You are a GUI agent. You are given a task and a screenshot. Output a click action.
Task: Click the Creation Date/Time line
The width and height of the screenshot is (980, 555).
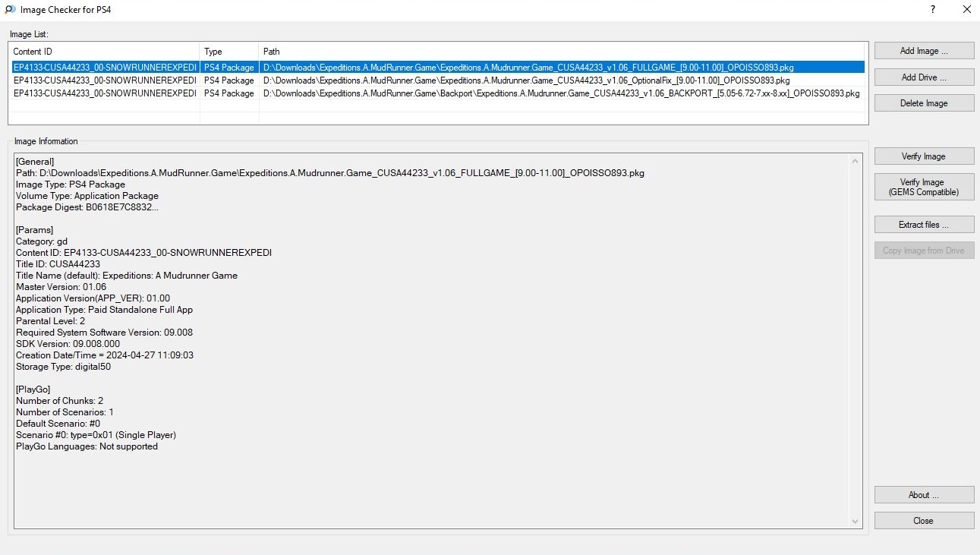click(105, 355)
